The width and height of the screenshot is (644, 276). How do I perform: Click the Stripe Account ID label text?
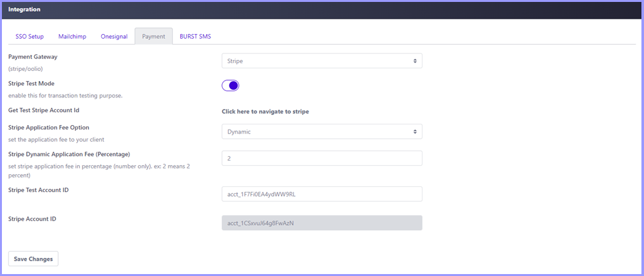(x=32, y=219)
